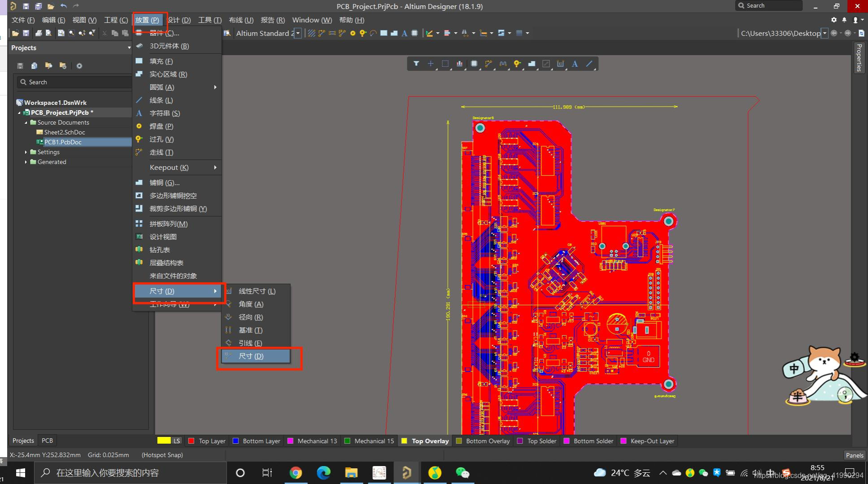This screenshot has width=868, height=484.
Task: Select the interactive routing tool icon
Action: pyautogui.click(x=488, y=64)
